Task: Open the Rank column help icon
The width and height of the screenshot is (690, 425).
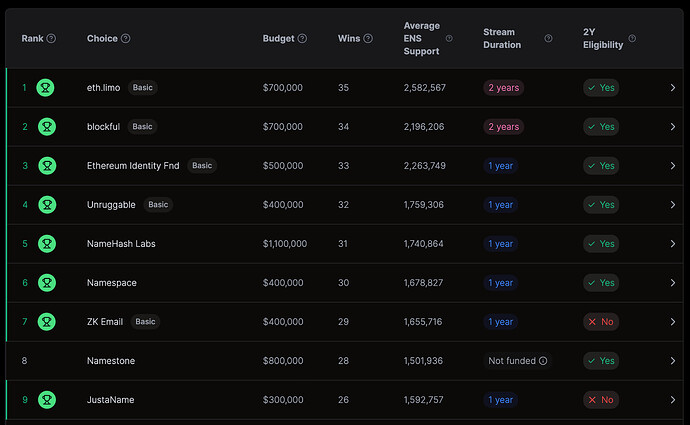Action: [51, 38]
